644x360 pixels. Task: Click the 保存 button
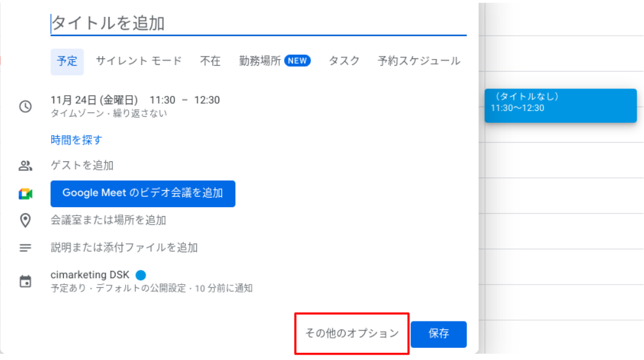pyautogui.click(x=439, y=334)
